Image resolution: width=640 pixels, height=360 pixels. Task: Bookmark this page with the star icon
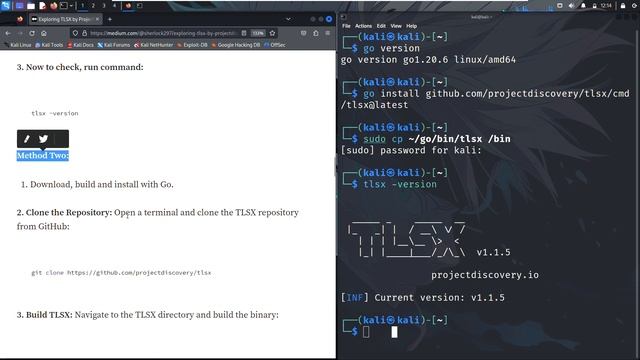[272, 33]
